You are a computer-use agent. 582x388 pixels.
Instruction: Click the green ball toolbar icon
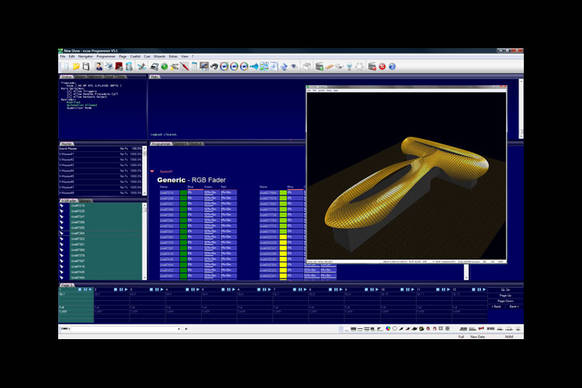coord(164,66)
